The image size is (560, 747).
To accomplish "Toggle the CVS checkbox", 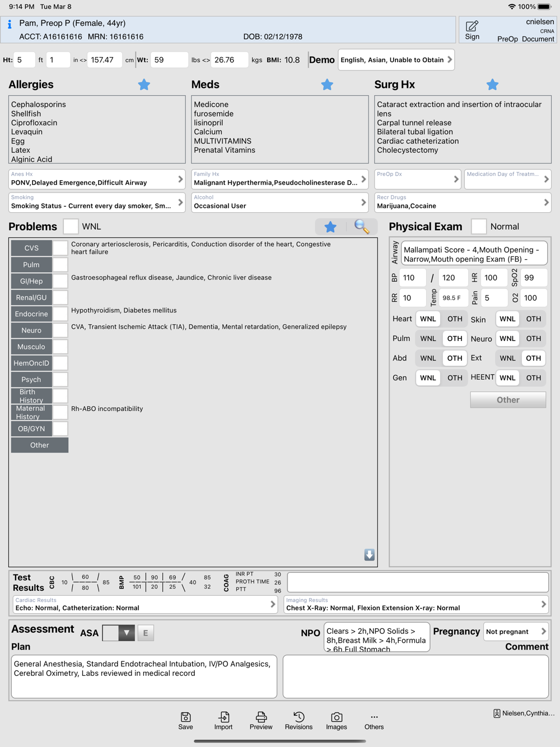I will click(x=60, y=248).
